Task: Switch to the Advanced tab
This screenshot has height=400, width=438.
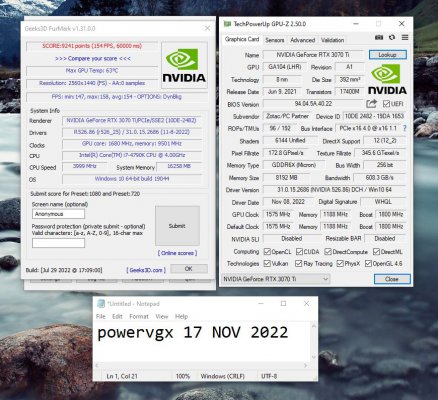Action: tap(302, 40)
